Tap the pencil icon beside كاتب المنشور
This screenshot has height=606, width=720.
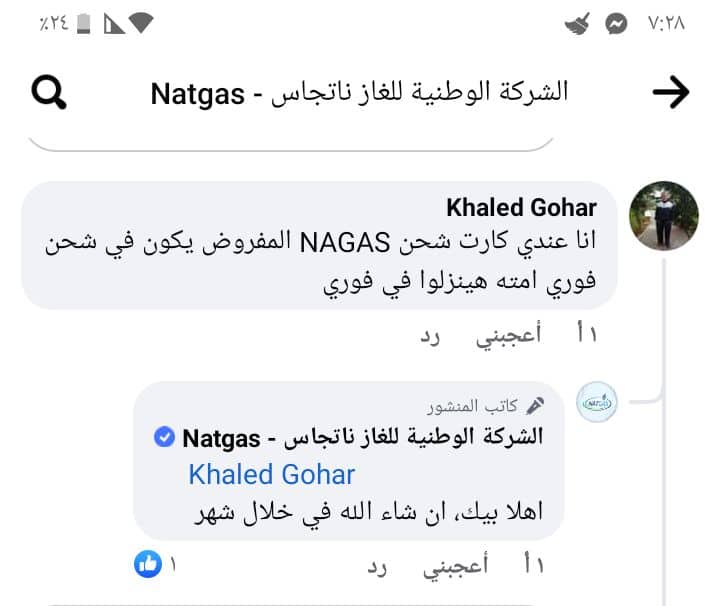coord(536,406)
